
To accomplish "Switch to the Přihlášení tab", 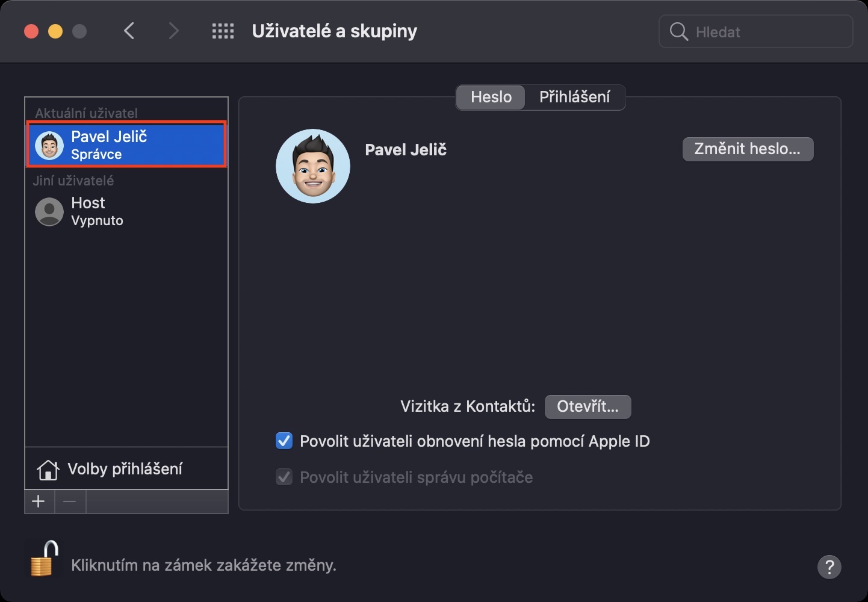I will [574, 97].
